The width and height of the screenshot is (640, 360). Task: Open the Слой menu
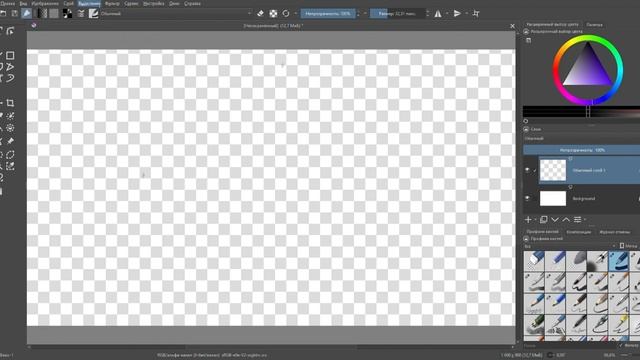pyautogui.click(x=68, y=3)
